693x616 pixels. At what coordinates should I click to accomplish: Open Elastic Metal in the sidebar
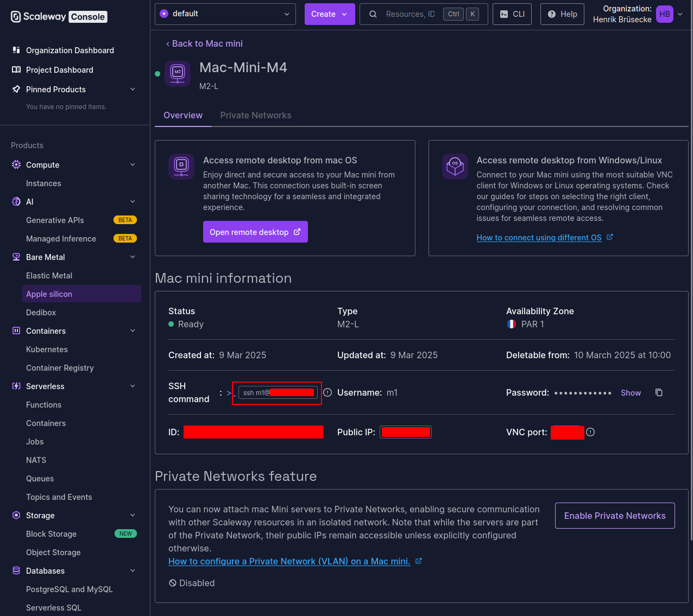click(49, 276)
